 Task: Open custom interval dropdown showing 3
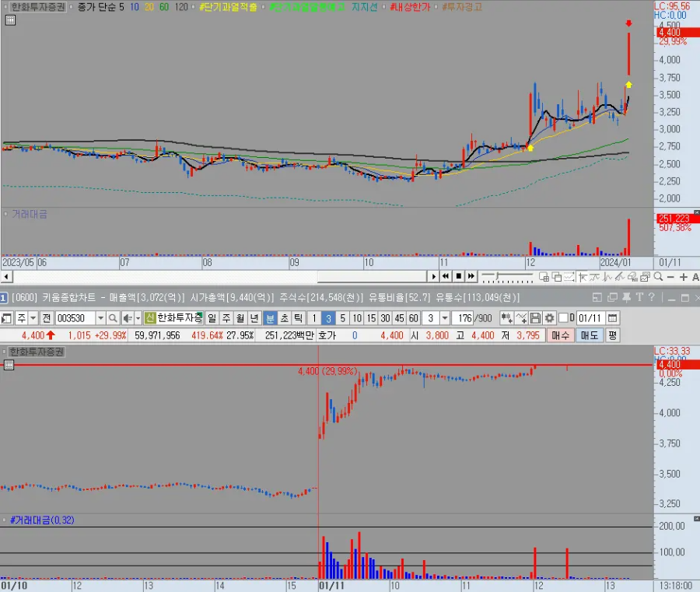point(445,318)
